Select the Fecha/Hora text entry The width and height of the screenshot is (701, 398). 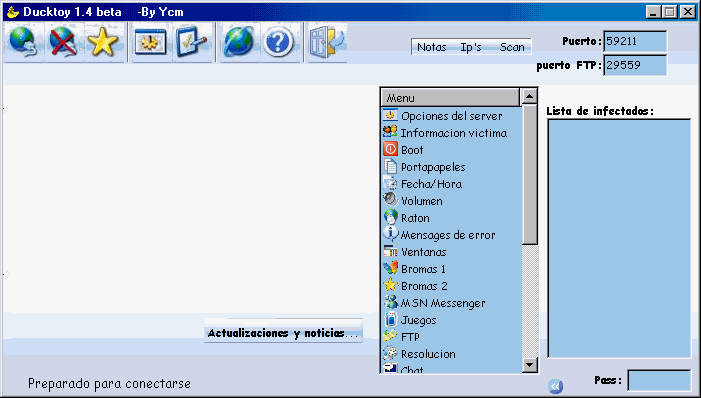coord(431,184)
